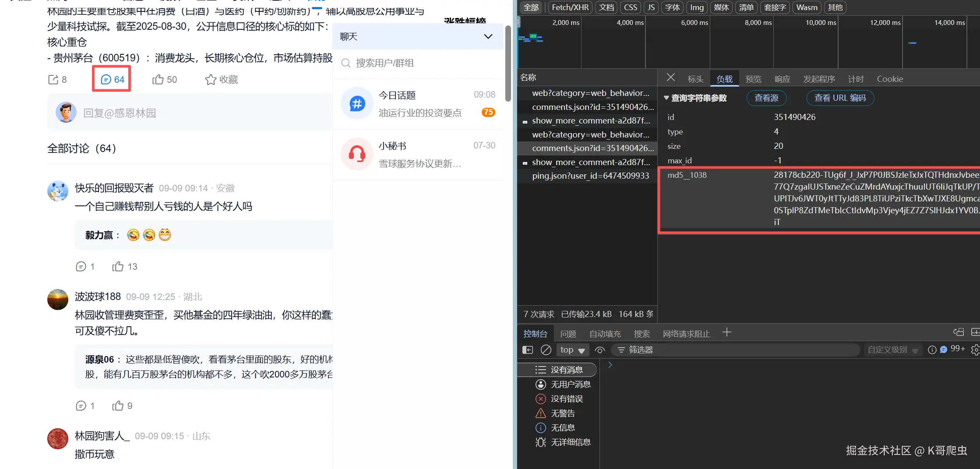Open the 网络请求阻止 drawer tab
The height and width of the screenshot is (469, 980).
point(686,334)
